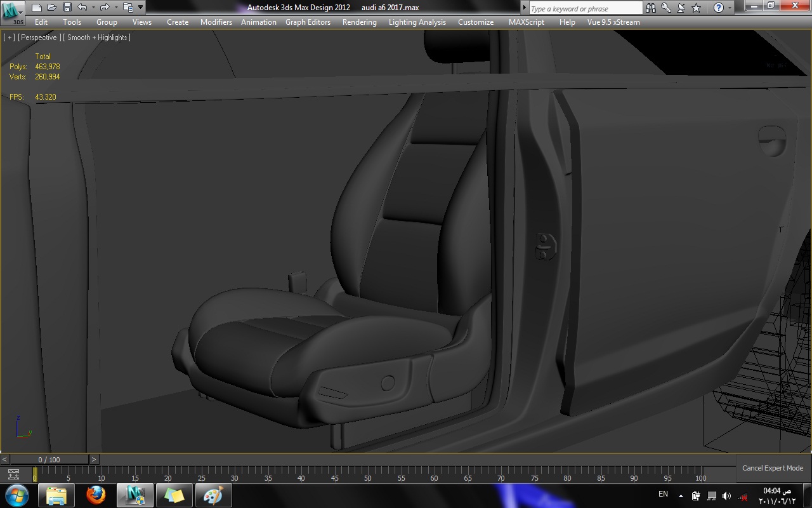Open the Rendering menu
Image resolution: width=812 pixels, height=508 pixels.
click(360, 22)
